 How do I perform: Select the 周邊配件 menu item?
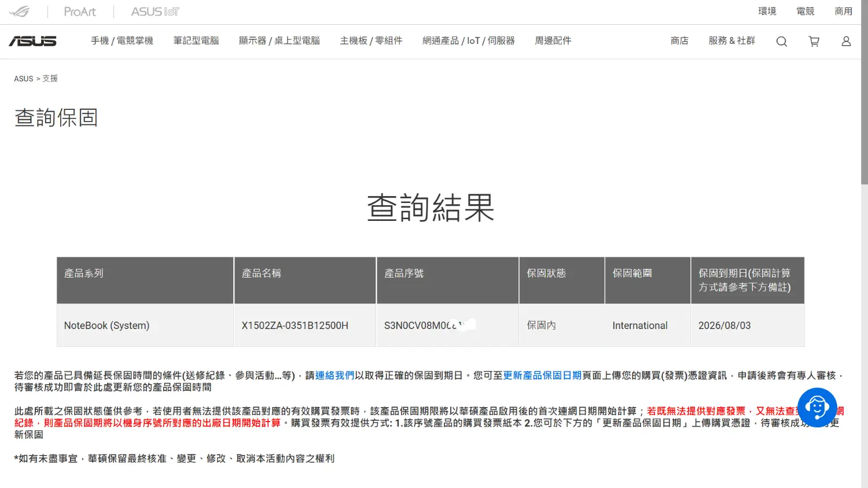click(553, 40)
